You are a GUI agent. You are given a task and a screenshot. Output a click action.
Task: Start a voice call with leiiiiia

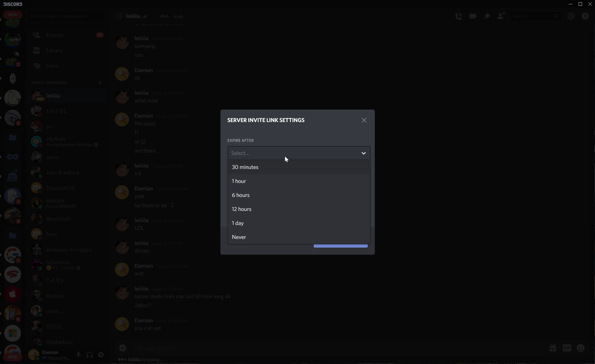coord(459,16)
